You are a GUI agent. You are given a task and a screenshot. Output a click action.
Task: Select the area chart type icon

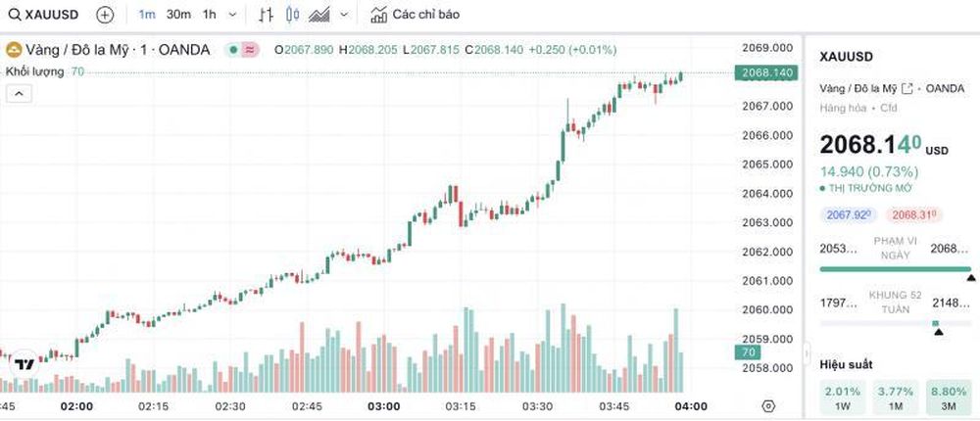pos(318,15)
